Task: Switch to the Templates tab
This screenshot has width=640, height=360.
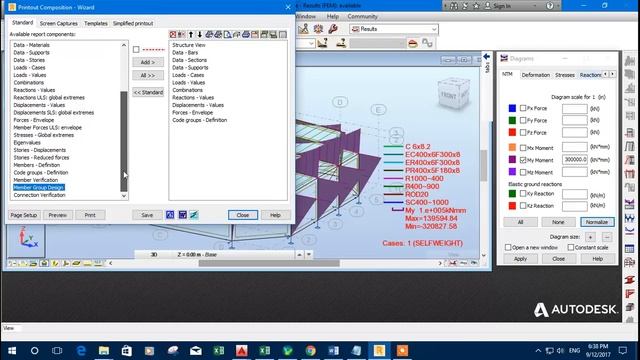Action: click(x=96, y=24)
